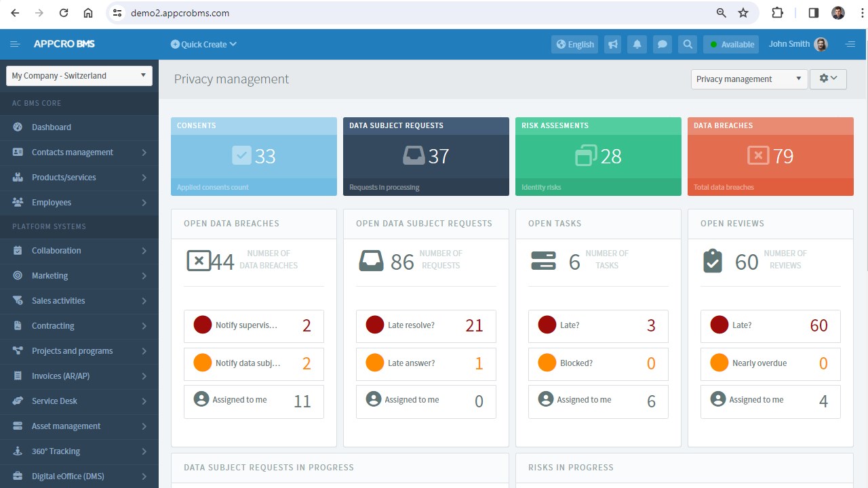Screen dimensions: 868x488
Task: Click the inbox icon in Data Subject Requests card
Action: (414, 155)
